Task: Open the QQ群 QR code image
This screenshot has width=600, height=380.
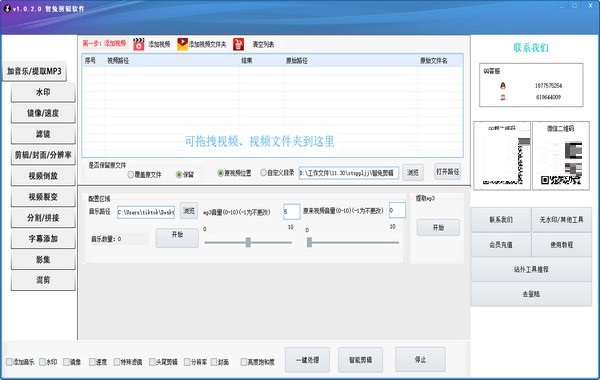Action: 502,155
